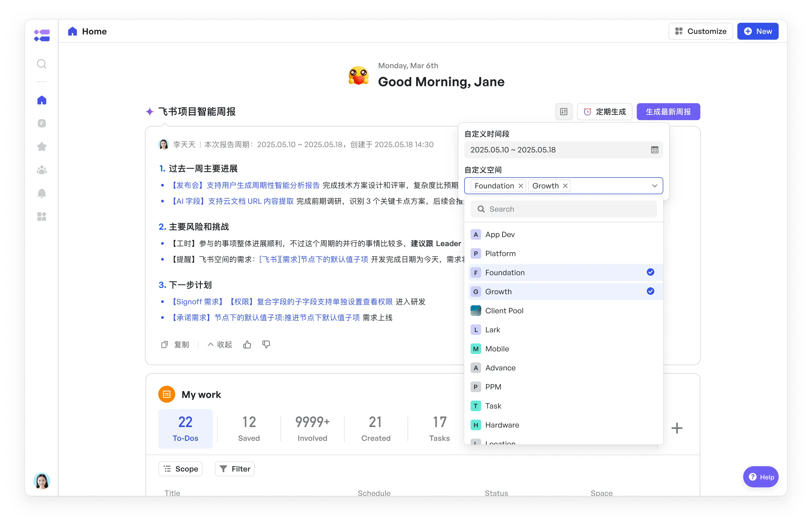The width and height of the screenshot is (812, 526).
Task: Click the Status column header
Action: (497, 493)
